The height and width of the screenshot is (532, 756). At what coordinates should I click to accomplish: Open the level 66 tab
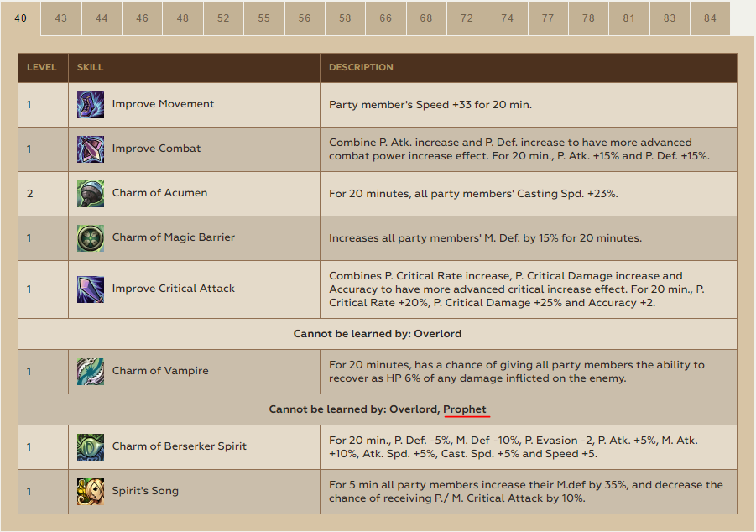pyautogui.click(x=385, y=18)
